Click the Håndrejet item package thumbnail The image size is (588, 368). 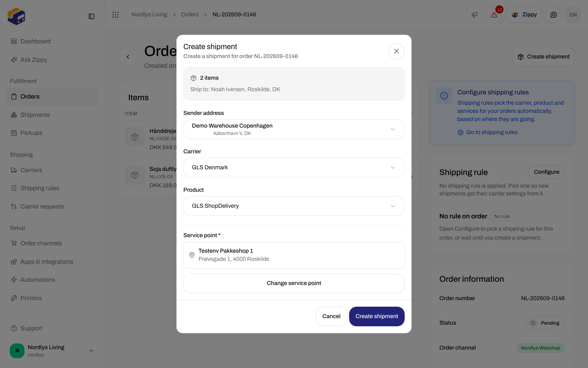135,137
